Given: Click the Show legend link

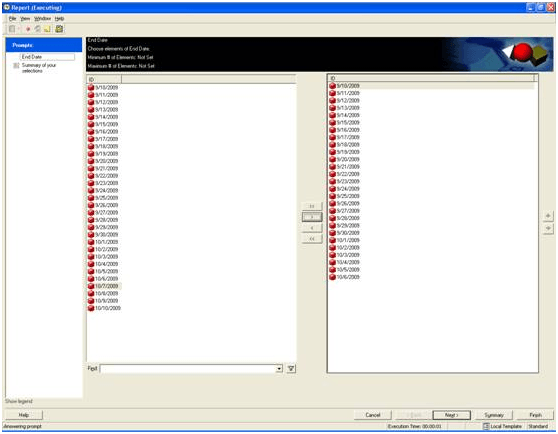Looking at the screenshot, I should [x=19, y=401].
